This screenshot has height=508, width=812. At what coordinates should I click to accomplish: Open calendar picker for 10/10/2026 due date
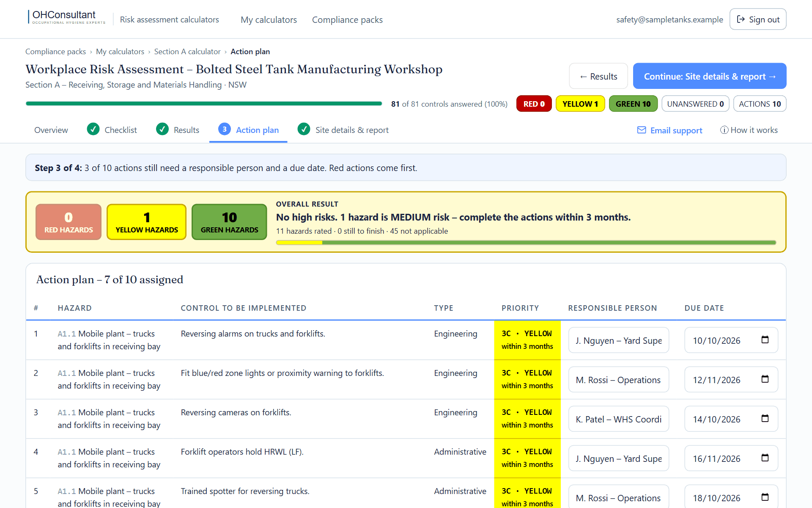[765, 340]
